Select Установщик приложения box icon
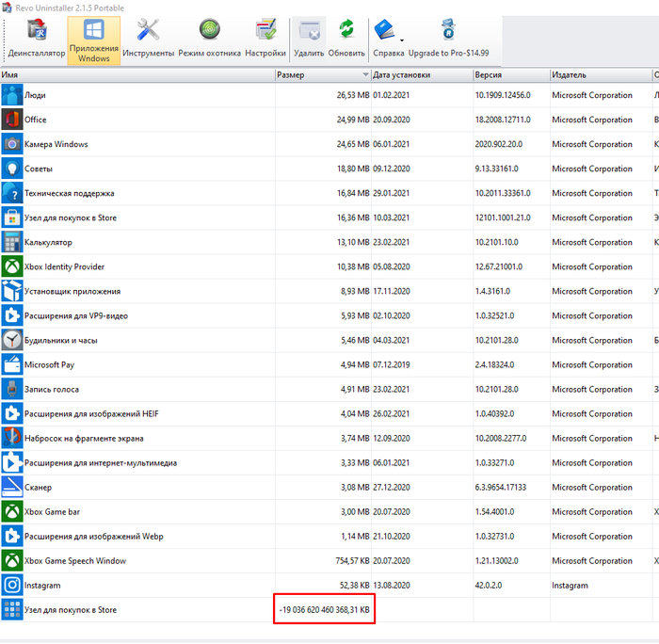 coord(12,291)
